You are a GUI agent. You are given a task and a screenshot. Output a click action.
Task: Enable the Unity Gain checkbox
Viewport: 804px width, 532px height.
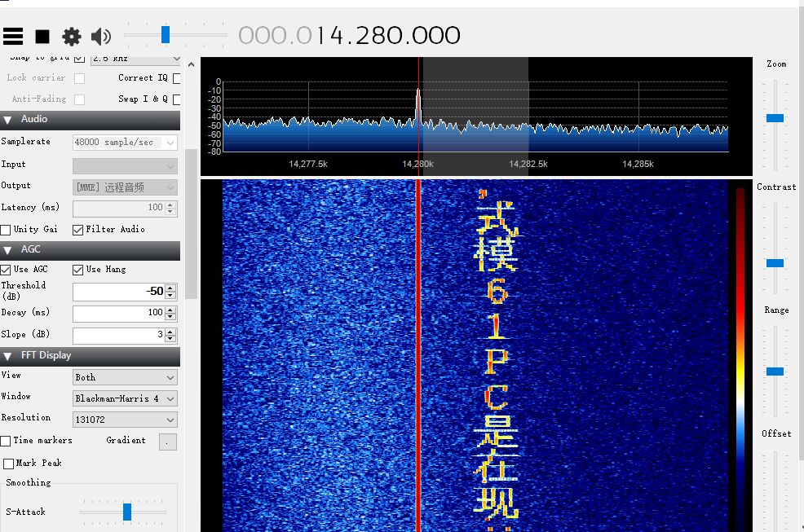click(6, 230)
